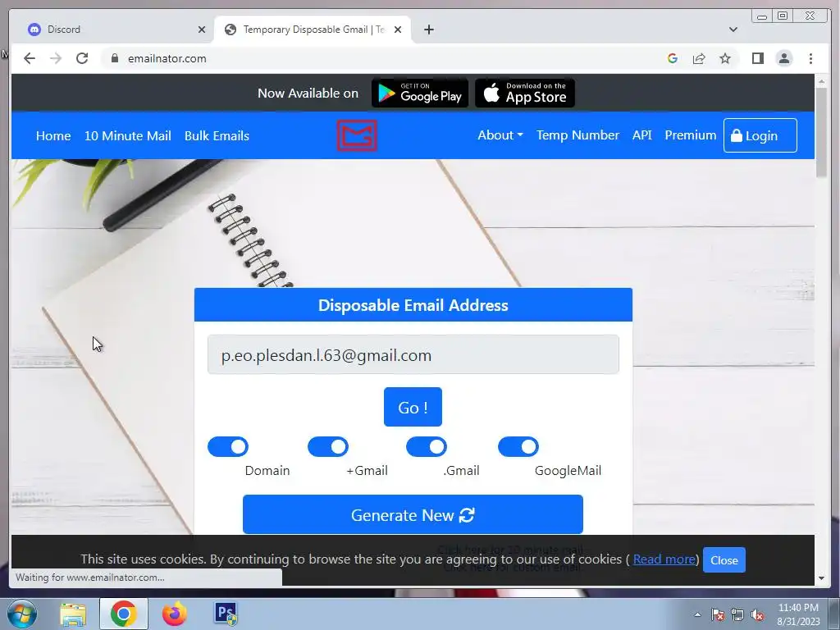Show hidden system tray icons
840x630 pixels.
697,614
